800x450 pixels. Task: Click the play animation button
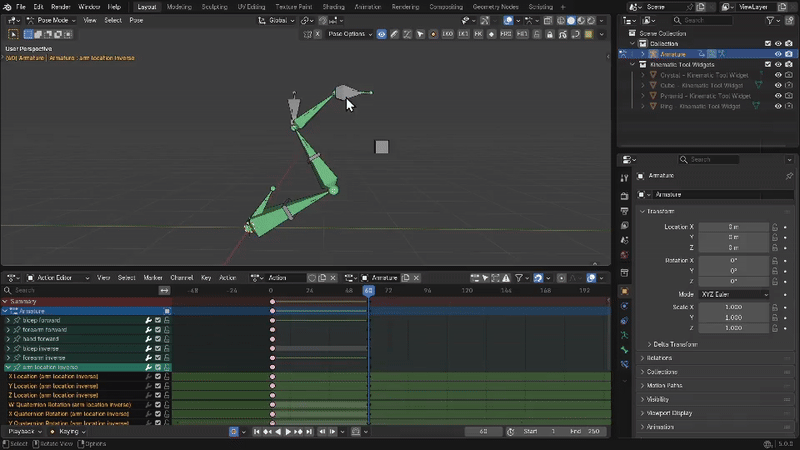click(x=288, y=432)
